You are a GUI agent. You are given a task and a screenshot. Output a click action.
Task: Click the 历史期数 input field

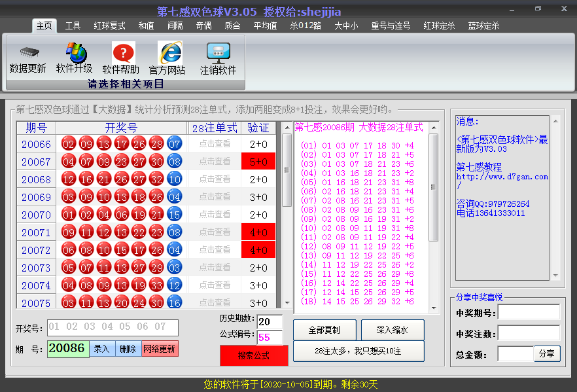269,321
